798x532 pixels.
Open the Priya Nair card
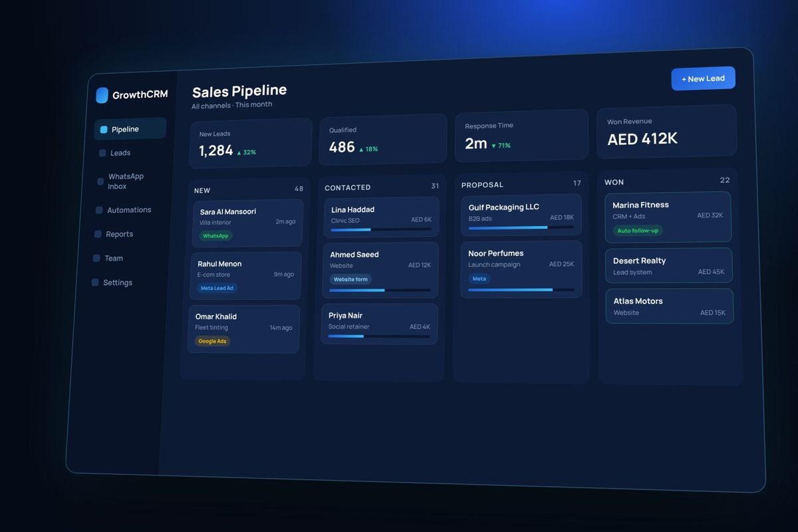pos(379,324)
